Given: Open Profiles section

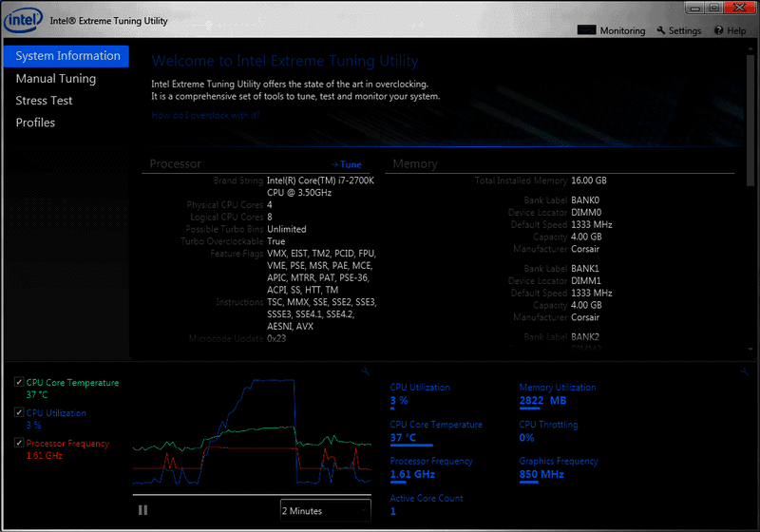Looking at the screenshot, I should pos(35,123).
